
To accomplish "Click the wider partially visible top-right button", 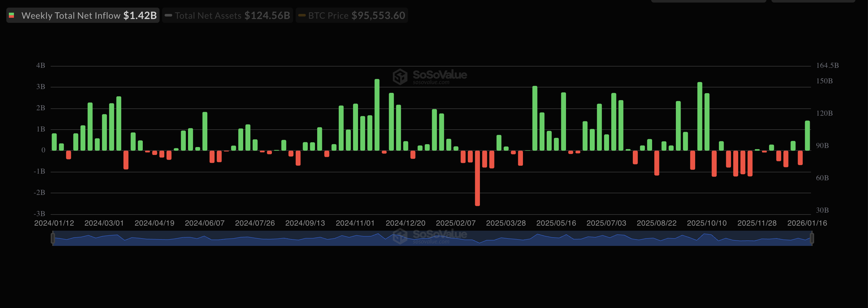I will [x=708, y=1].
